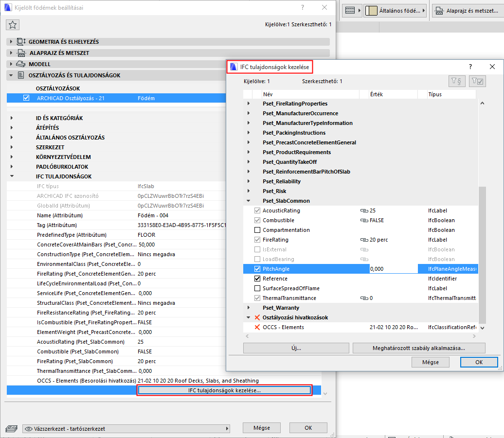504x438 pixels.
Task: Click OK in the slab settings dialog
Action: (x=308, y=428)
